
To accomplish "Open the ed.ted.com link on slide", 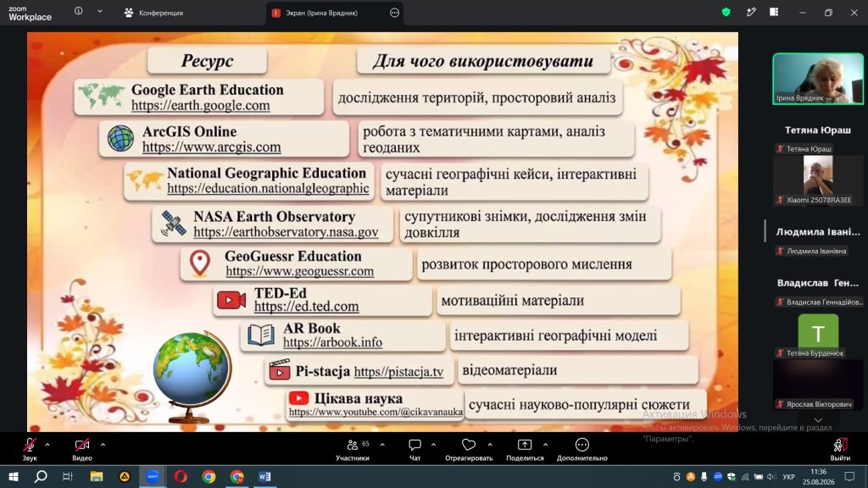I will [x=306, y=306].
